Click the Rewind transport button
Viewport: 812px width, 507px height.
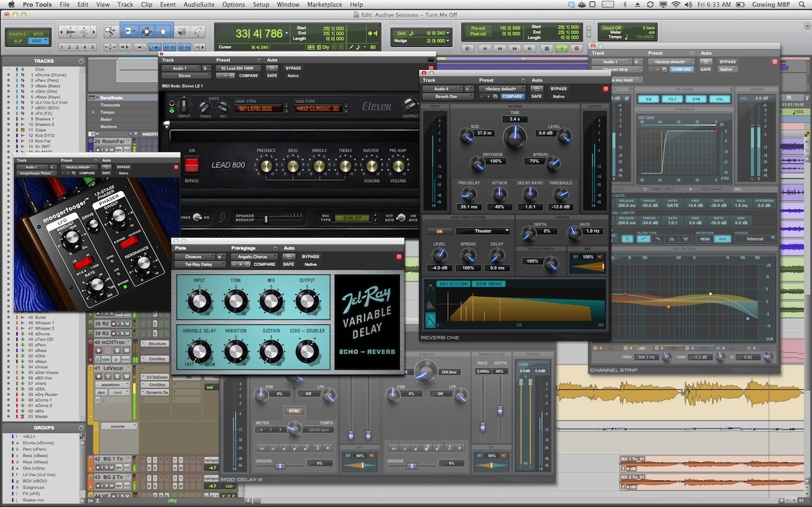pos(499,48)
